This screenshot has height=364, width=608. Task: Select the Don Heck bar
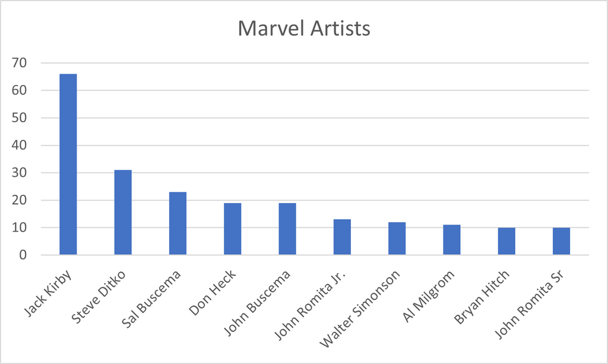point(233,229)
